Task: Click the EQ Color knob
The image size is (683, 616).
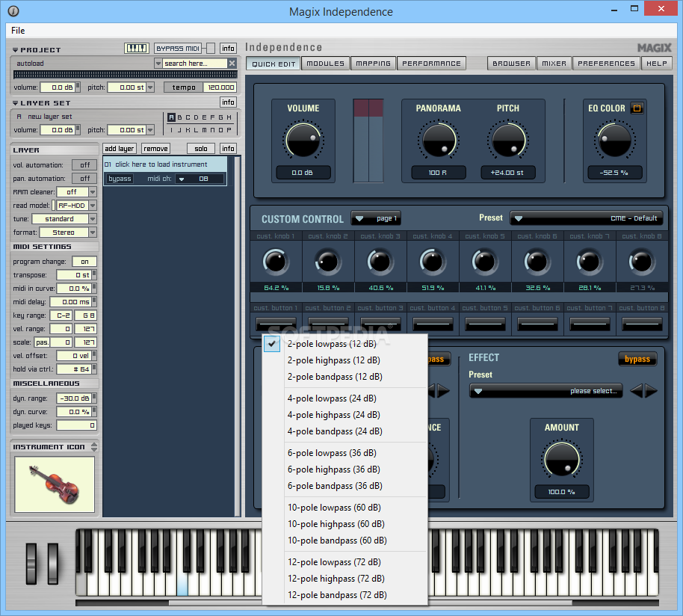Action: pos(614,141)
